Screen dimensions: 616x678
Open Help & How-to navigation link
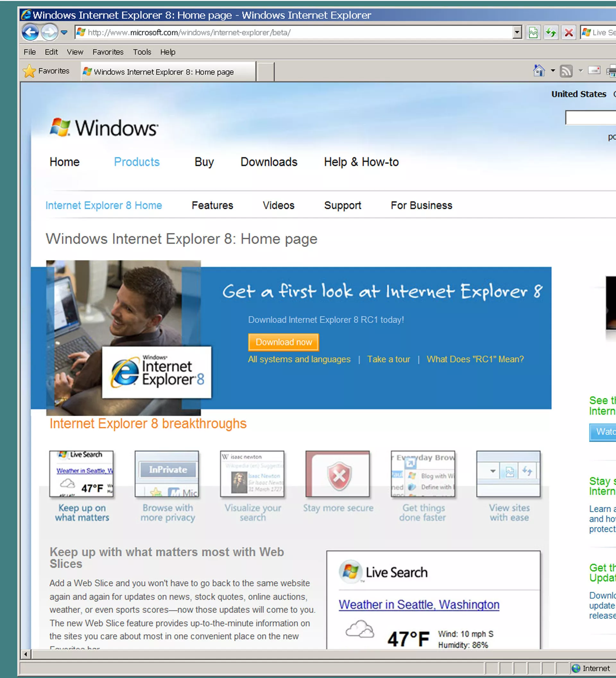[361, 162]
